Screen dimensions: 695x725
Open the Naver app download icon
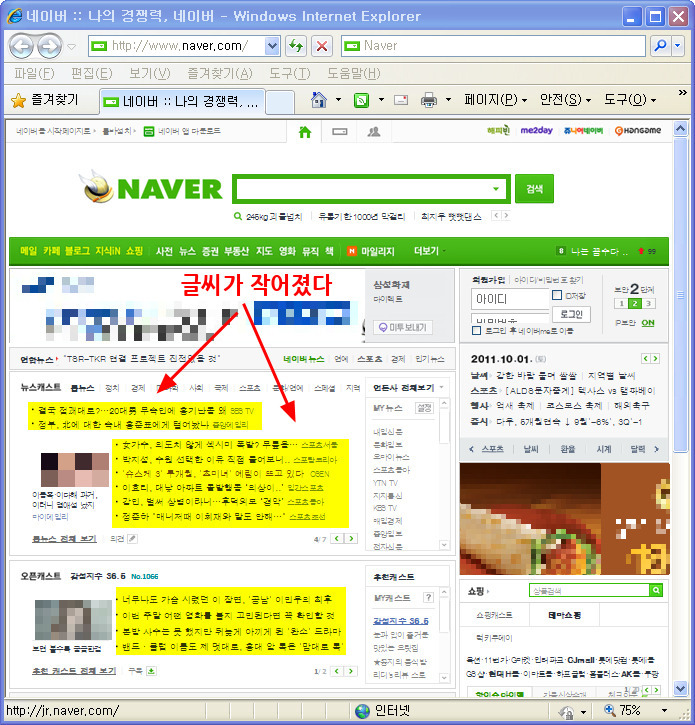click(x=148, y=131)
